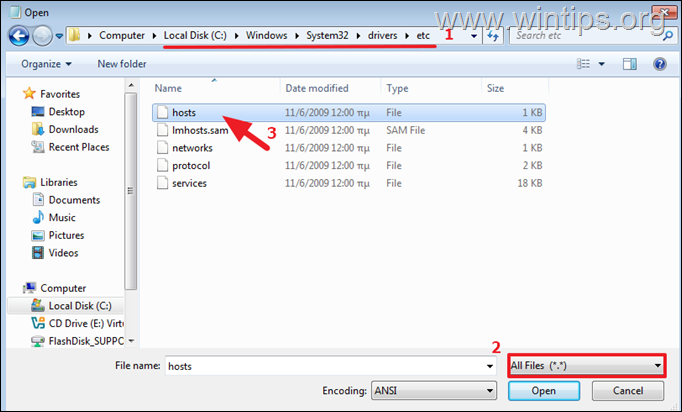This screenshot has height=412, width=682.
Task: Click the search magnifier icon
Action: pos(668,36)
